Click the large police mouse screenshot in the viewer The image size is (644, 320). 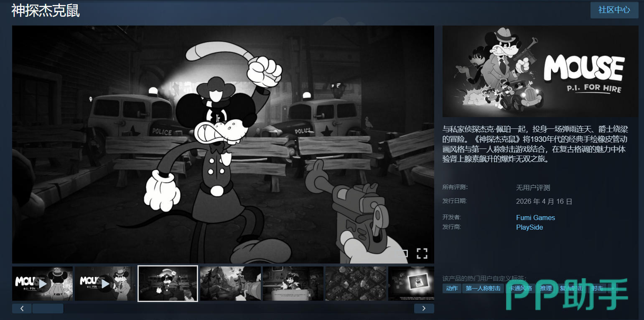click(x=223, y=144)
